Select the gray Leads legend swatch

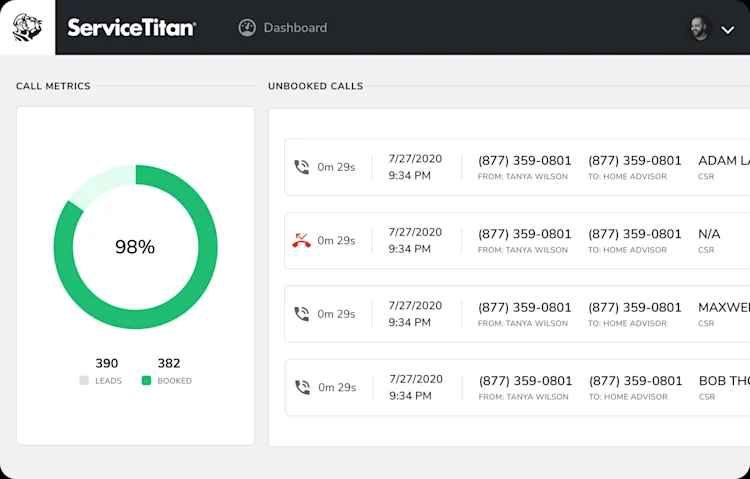click(84, 380)
